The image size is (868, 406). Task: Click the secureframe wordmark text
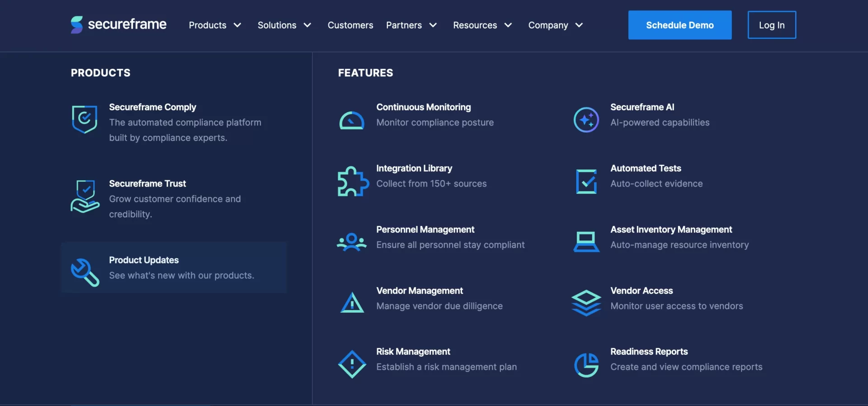[x=127, y=24]
